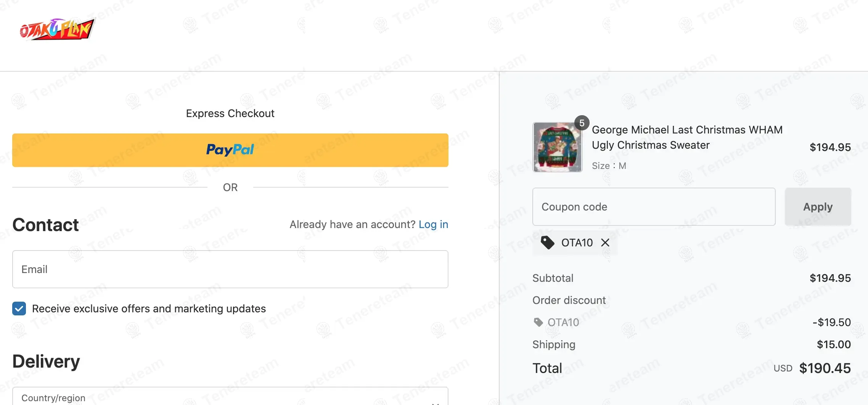Uncheck Receive exclusive offers and marketing updates

pyautogui.click(x=19, y=309)
